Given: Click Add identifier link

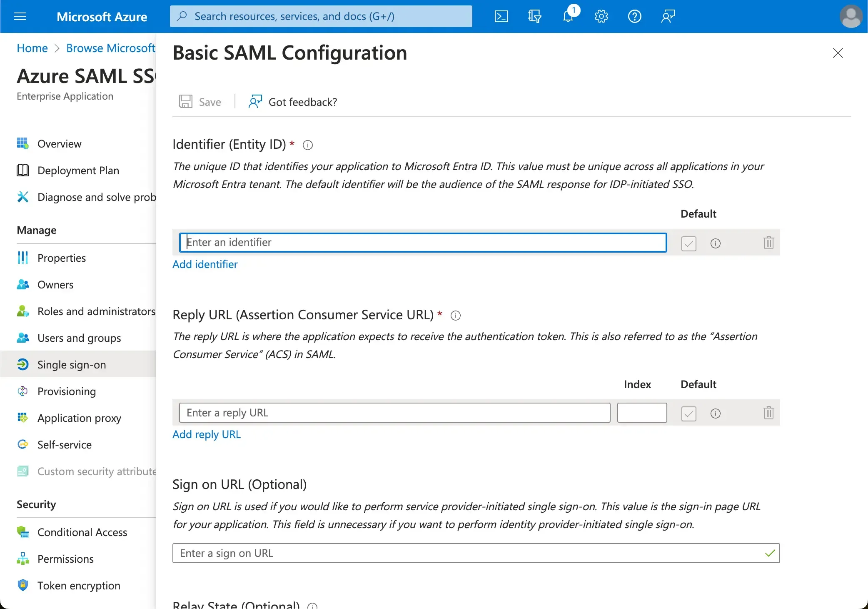Looking at the screenshot, I should [205, 264].
